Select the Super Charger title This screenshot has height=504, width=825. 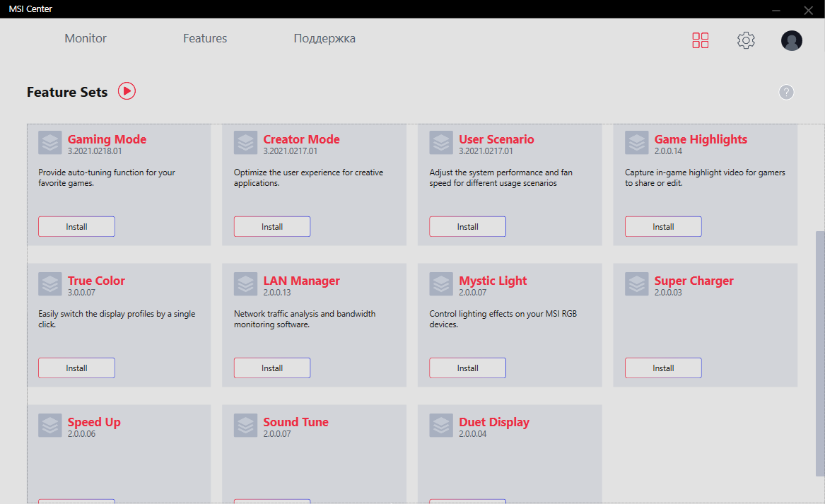(694, 281)
